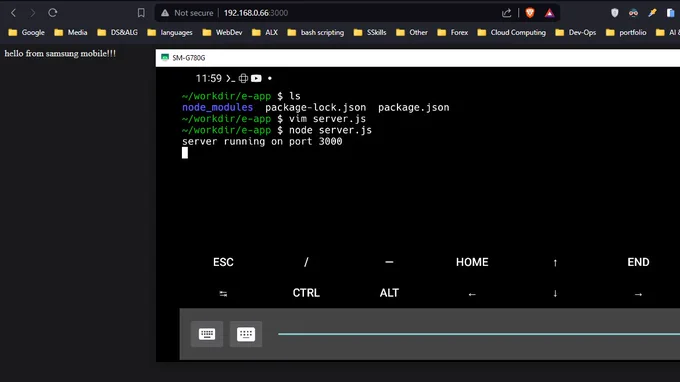Click the YouTube icon in phone status bar
The image size is (680, 382).
(256, 78)
